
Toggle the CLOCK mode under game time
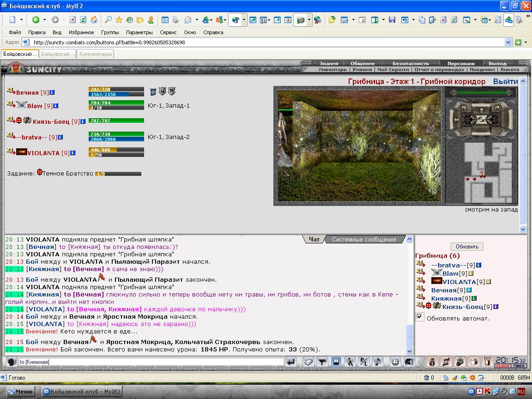(502, 366)
